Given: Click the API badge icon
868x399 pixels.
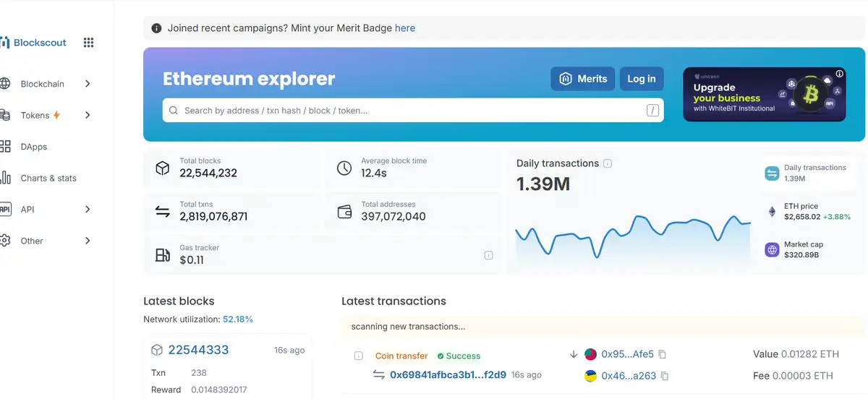Looking at the screenshot, I should pos(4,210).
